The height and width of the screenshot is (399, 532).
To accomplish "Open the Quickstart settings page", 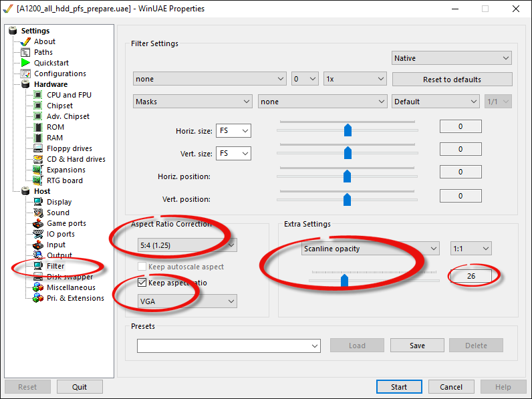I will coord(51,63).
